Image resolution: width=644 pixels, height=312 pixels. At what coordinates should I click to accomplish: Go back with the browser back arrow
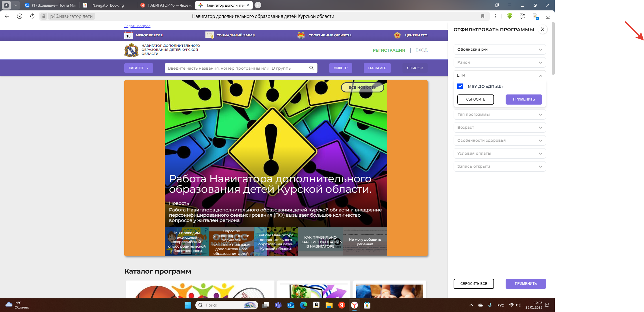pyautogui.click(x=7, y=16)
